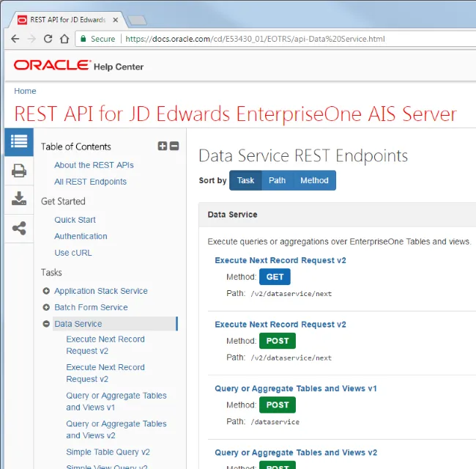The height and width of the screenshot is (469, 476).
Task: Open first Execute Next Record Request v2 in sidebar
Action: click(105, 344)
